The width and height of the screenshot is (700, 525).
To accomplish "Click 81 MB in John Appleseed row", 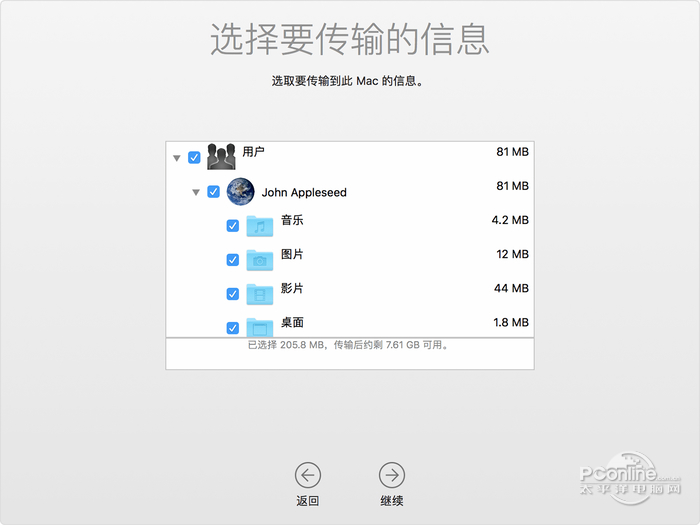I will pos(512,186).
